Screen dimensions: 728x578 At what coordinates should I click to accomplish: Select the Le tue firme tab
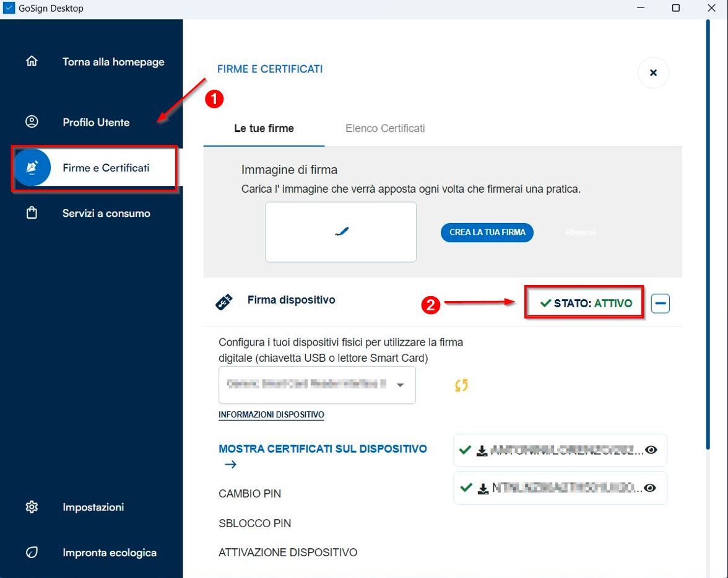coord(264,128)
